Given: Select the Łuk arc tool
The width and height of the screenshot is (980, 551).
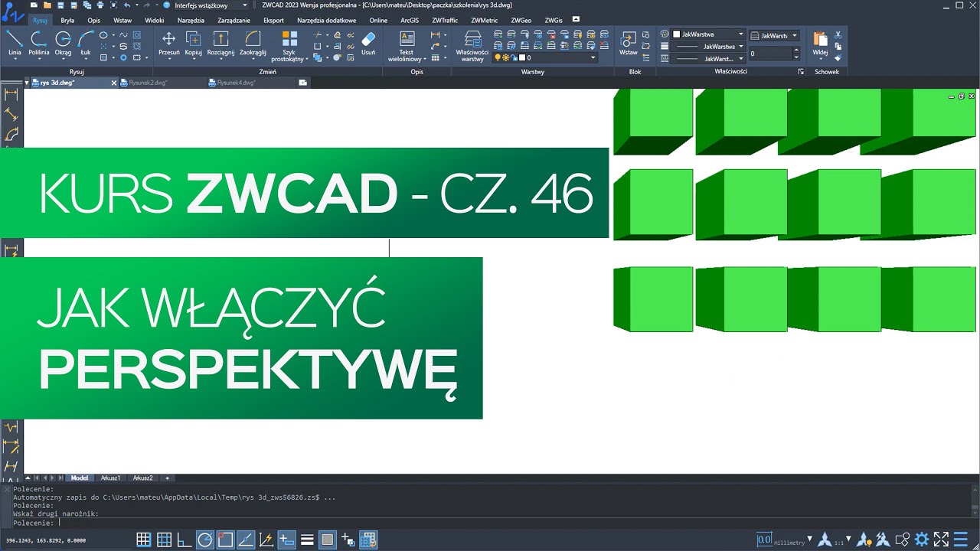Looking at the screenshot, I should pyautogui.click(x=86, y=44).
